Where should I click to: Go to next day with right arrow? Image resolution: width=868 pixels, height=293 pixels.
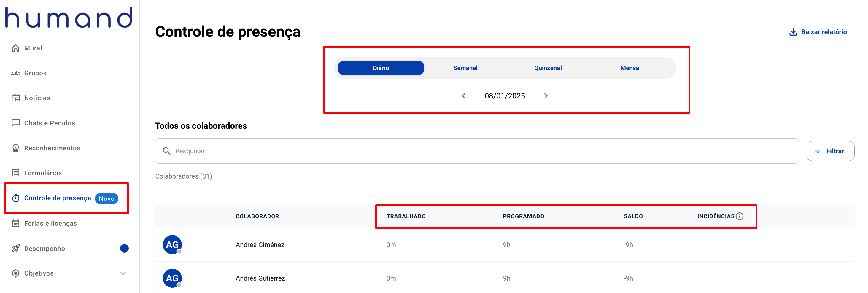pos(546,96)
